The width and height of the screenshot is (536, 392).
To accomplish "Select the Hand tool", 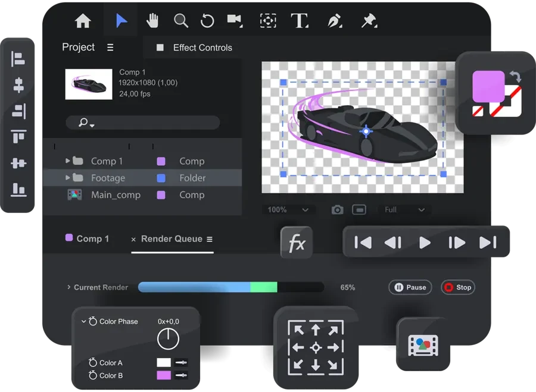I will pyautogui.click(x=152, y=21).
